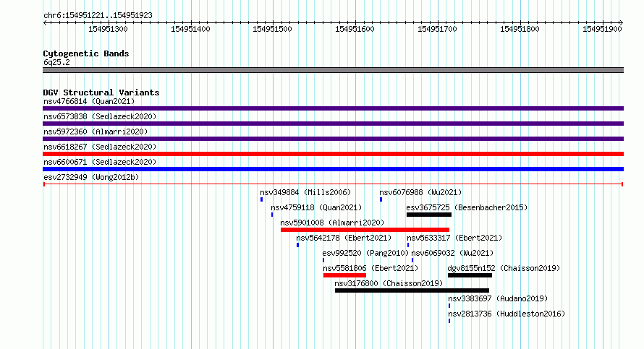
Task: Click ruler position 154951600
Action: [355, 29]
